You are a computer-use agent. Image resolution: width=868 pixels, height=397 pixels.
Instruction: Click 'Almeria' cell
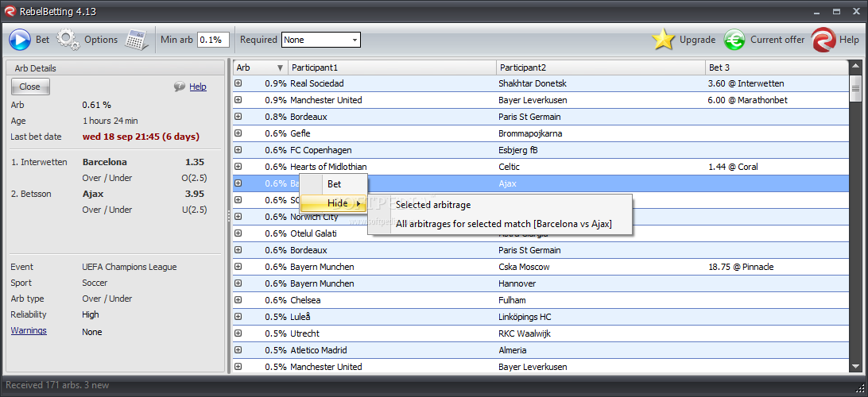pyautogui.click(x=512, y=350)
